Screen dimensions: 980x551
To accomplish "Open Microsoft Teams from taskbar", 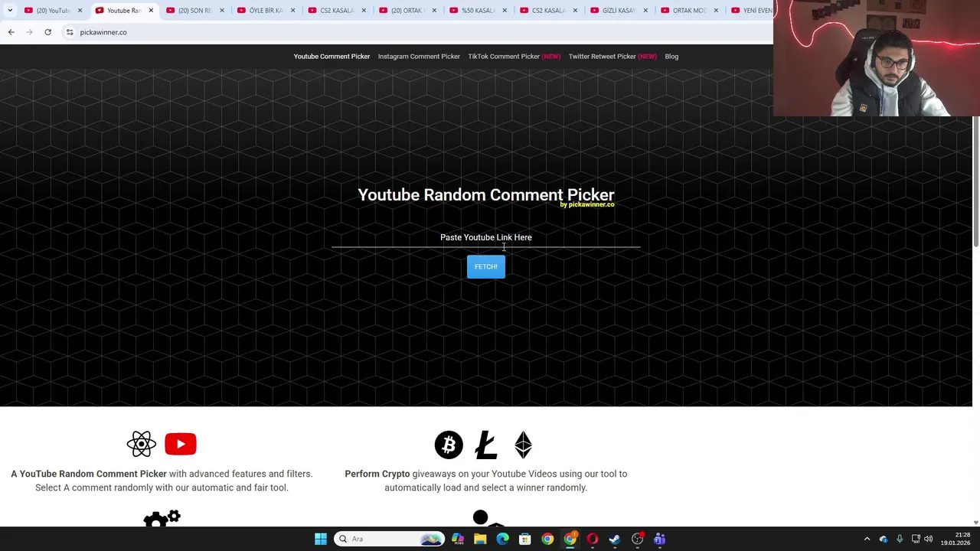I will [x=659, y=539].
